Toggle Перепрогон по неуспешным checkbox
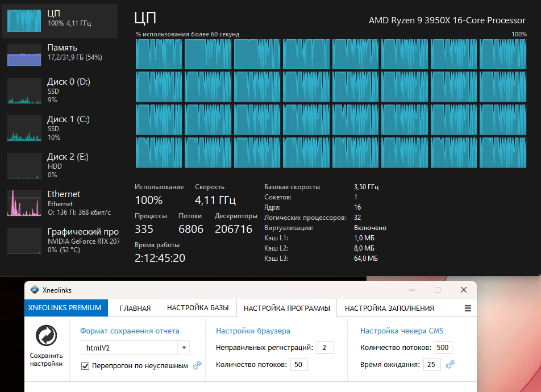Screen dimensions: 541x392 tap(85, 366)
